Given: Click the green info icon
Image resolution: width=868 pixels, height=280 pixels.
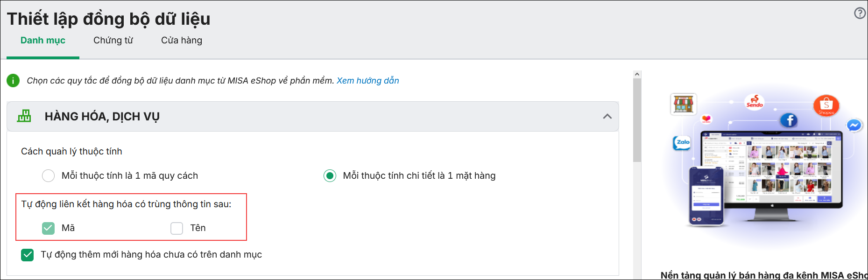Looking at the screenshot, I should pos(13,81).
